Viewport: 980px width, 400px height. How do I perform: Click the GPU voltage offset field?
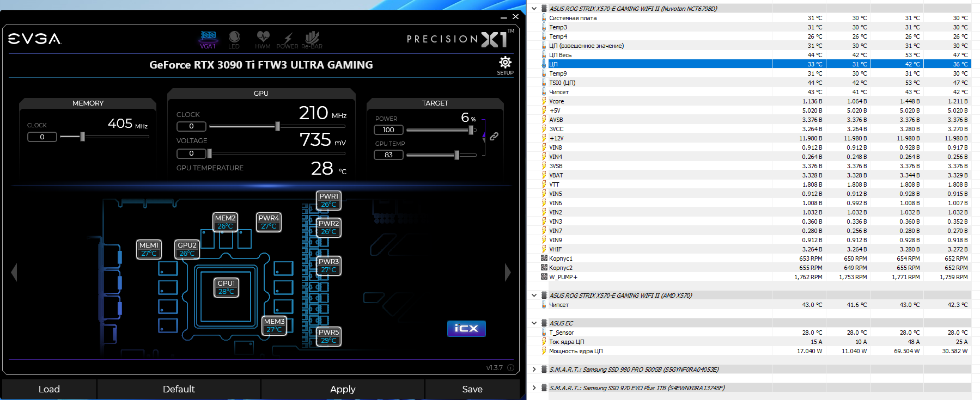pyautogui.click(x=191, y=153)
